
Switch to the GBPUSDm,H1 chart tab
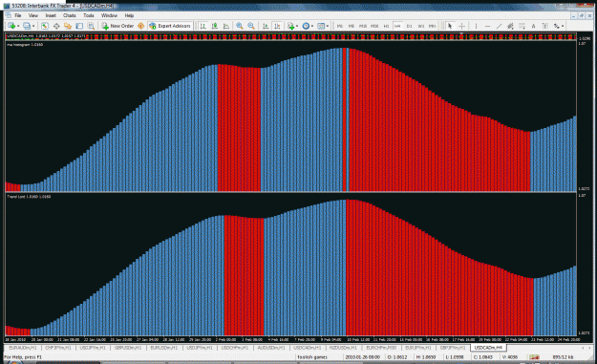click(128, 348)
